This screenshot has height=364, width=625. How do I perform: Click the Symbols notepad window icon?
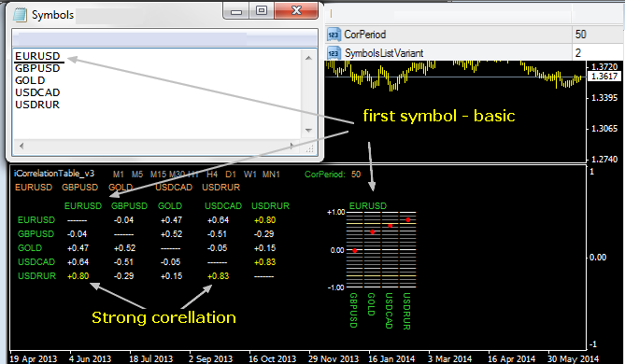(x=20, y=15)
